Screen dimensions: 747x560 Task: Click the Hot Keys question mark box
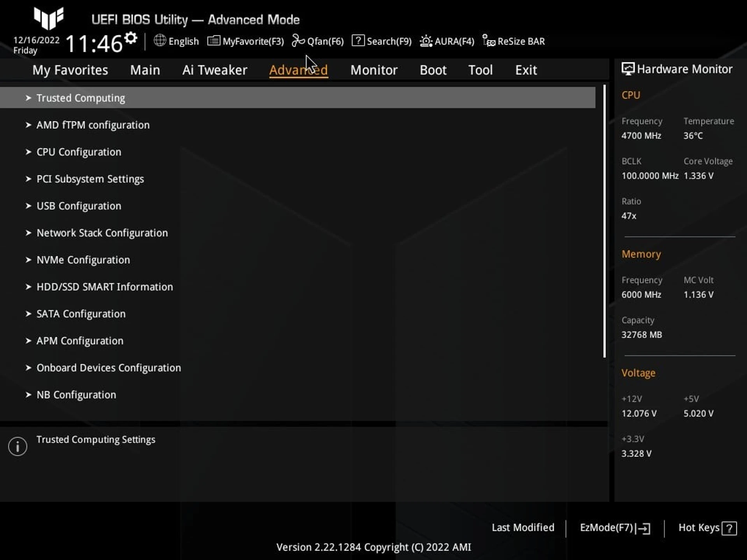[729, 528]
